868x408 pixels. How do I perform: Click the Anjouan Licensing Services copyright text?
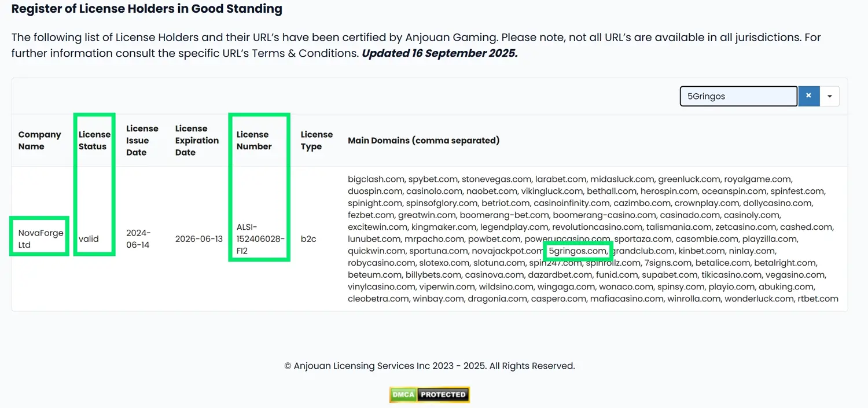coord(429,366)
